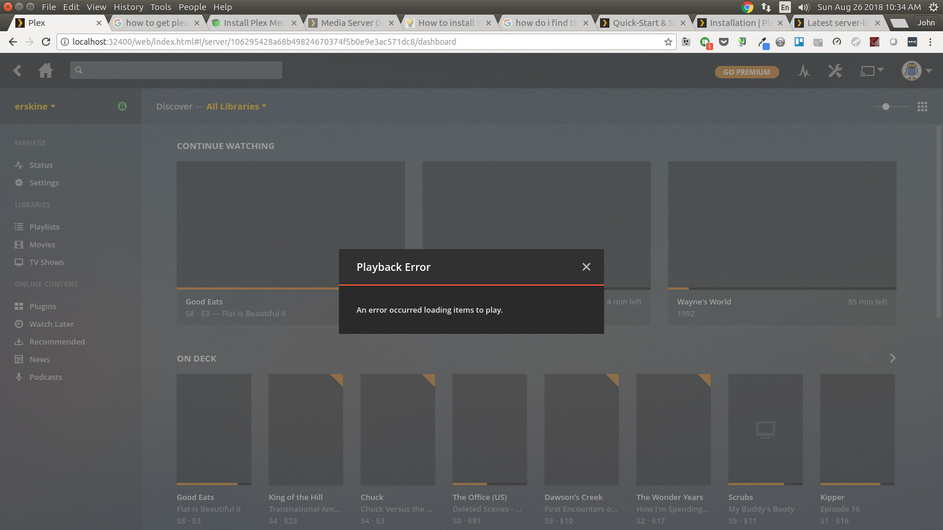Open the People menu
This screenshot has width=943, height=530.
(x=192, y=7)
